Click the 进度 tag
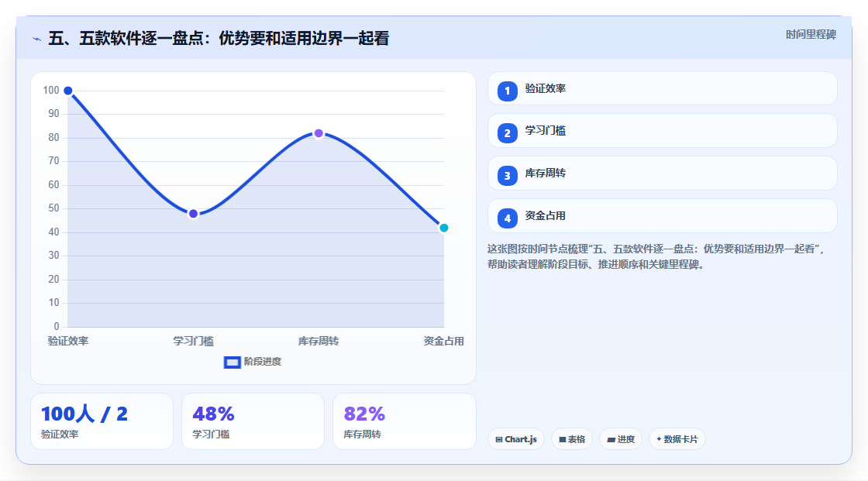868x481 pixels. [x=621, y=439]
